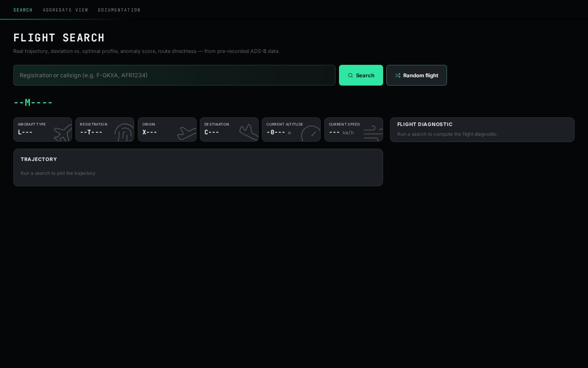This screenshot has width=588, height=368.
Task: Click the "L---" aircraft type value
Action: point(25,132)
